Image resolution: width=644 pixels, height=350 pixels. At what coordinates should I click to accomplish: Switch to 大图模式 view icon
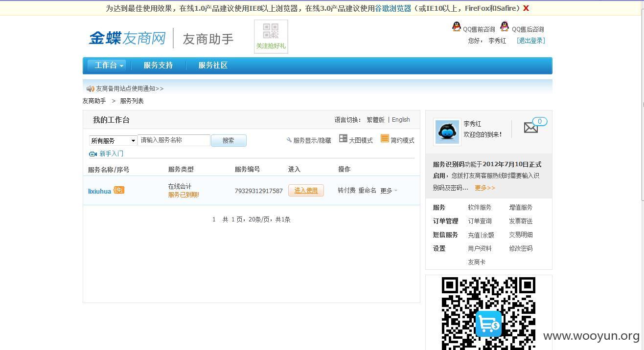(x=343, y=139)
